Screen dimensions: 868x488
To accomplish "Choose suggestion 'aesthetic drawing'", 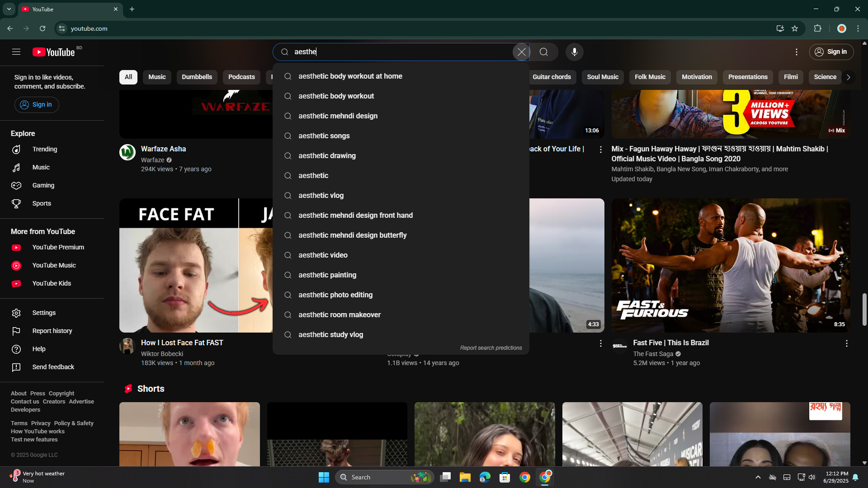I will [401, 156].
